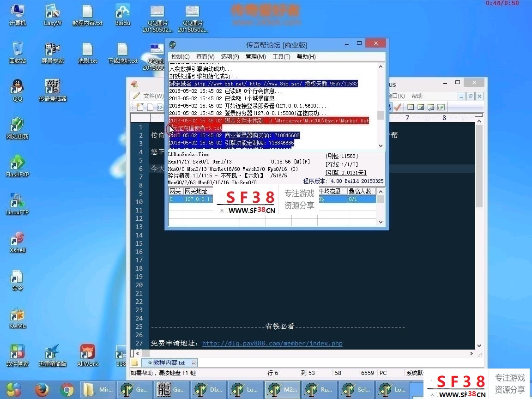Launch the AliWork desktop shortcut
The image size is (532, 399).
pos(88,356)
